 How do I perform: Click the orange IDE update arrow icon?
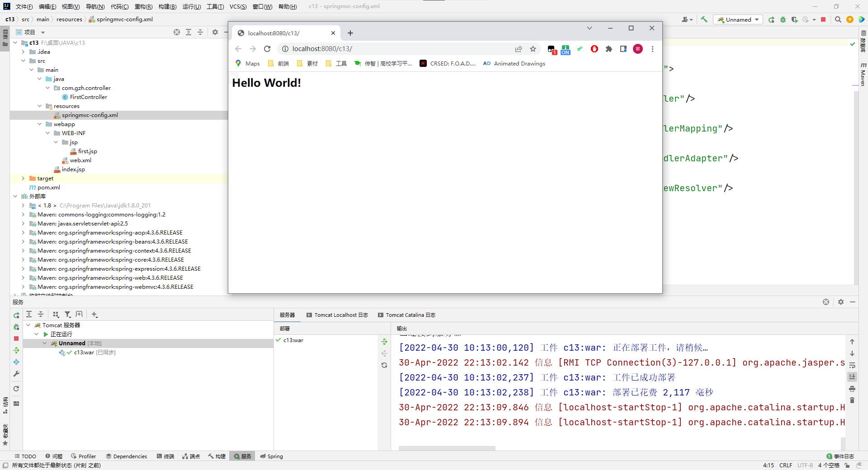click(850, 19)
